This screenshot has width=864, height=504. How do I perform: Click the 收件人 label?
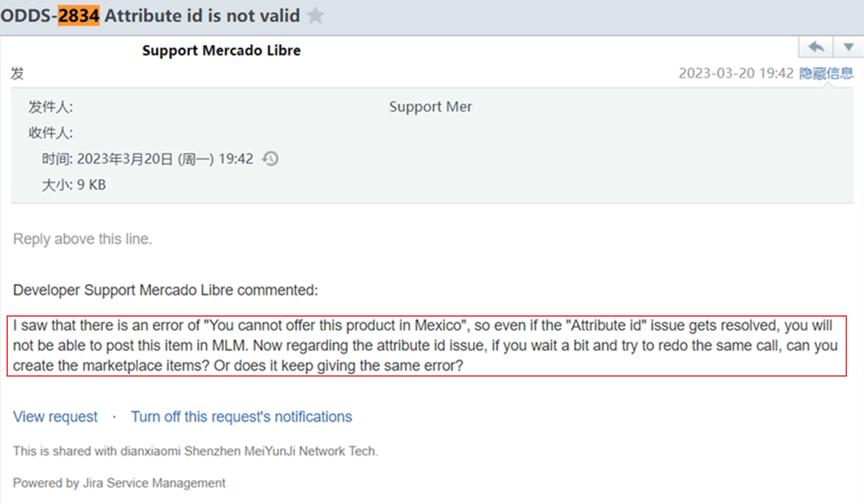pyautogui.click(x=51, y=133)
